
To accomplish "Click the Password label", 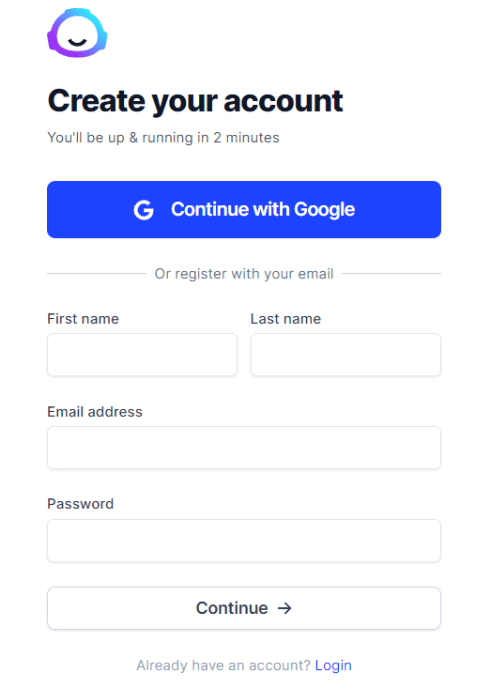I will 80,503.
